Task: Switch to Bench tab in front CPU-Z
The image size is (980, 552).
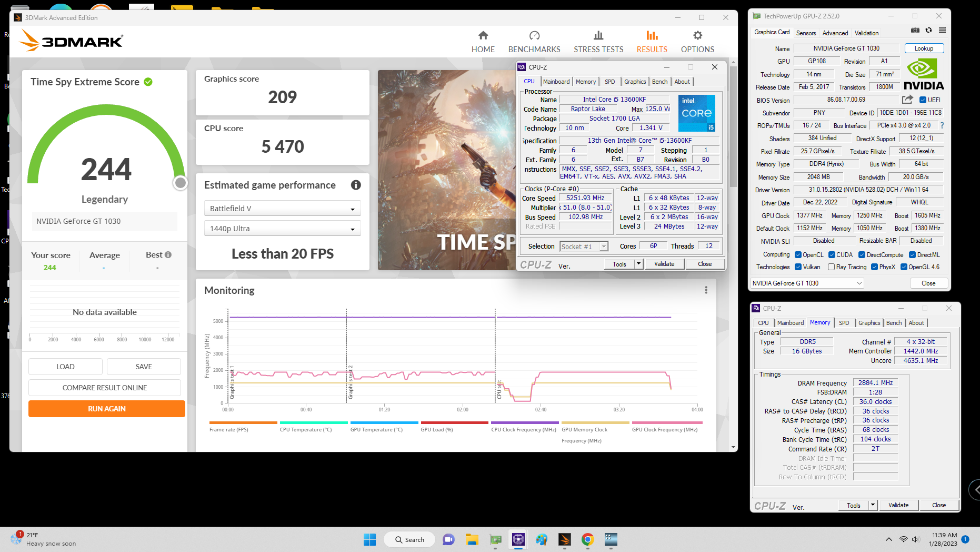Action: [x=659, y=82]
